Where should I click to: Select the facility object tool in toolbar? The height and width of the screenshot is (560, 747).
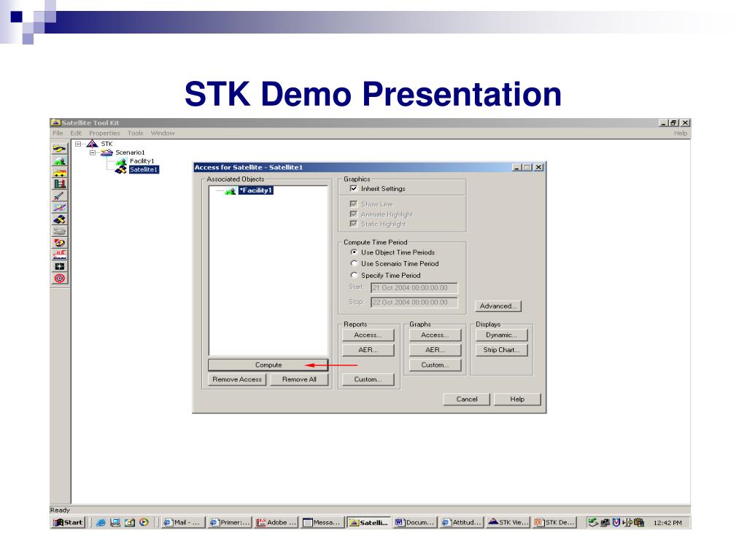click(x=60, y=161)
